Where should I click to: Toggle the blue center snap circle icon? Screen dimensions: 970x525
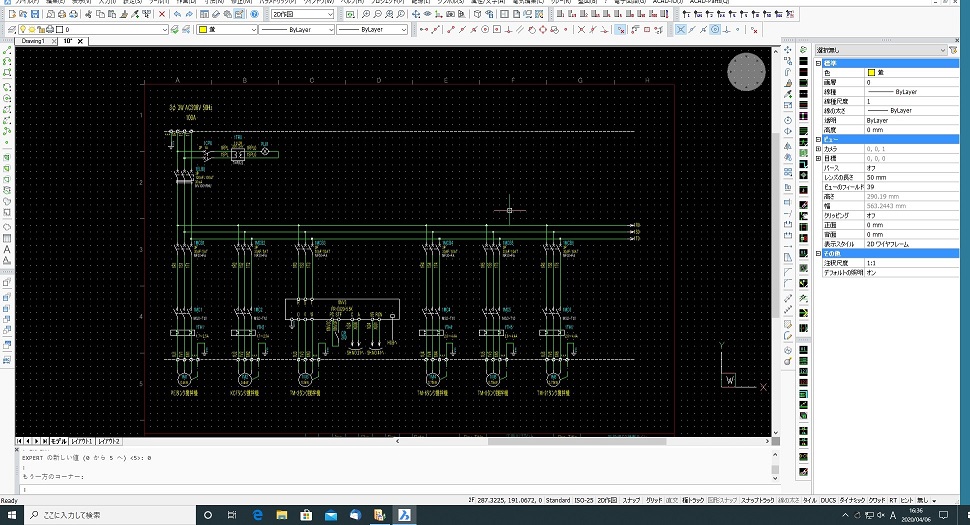715,29
